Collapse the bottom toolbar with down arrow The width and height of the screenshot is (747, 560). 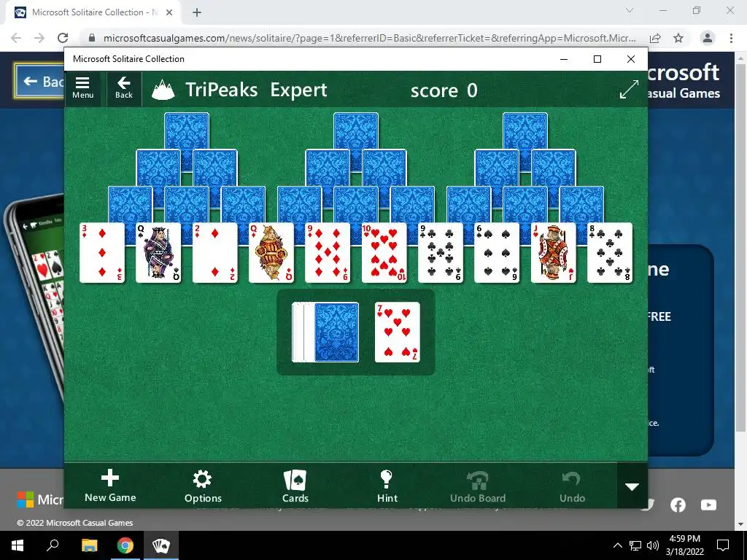click(x=632, y=486)
